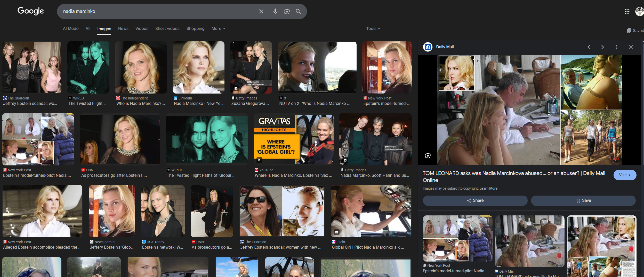Expand the Tools dropdown
The height and width of the screenshot is (277, 644).
(373, 29)
